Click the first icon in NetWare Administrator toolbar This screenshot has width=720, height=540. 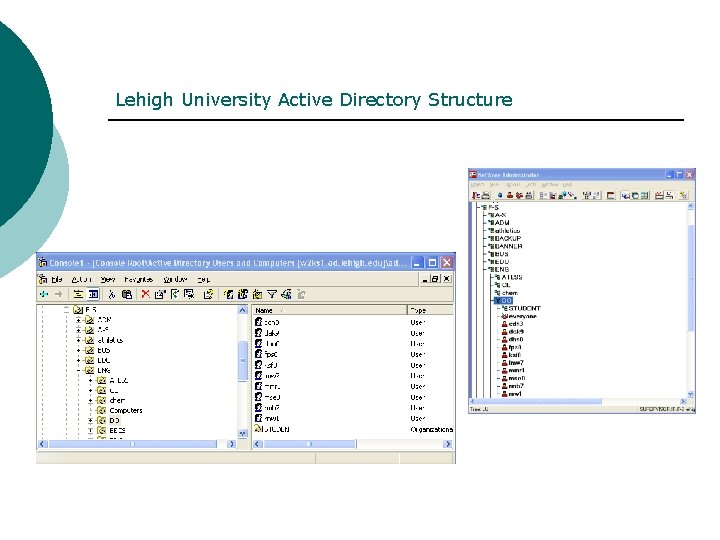tap(476, 196)
